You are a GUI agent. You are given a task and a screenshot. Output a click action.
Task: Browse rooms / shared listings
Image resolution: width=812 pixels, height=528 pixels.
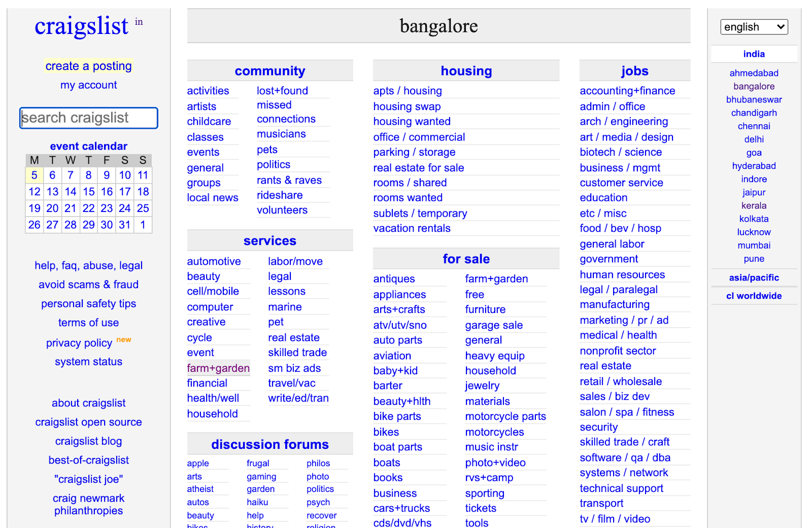pos(410,183)
